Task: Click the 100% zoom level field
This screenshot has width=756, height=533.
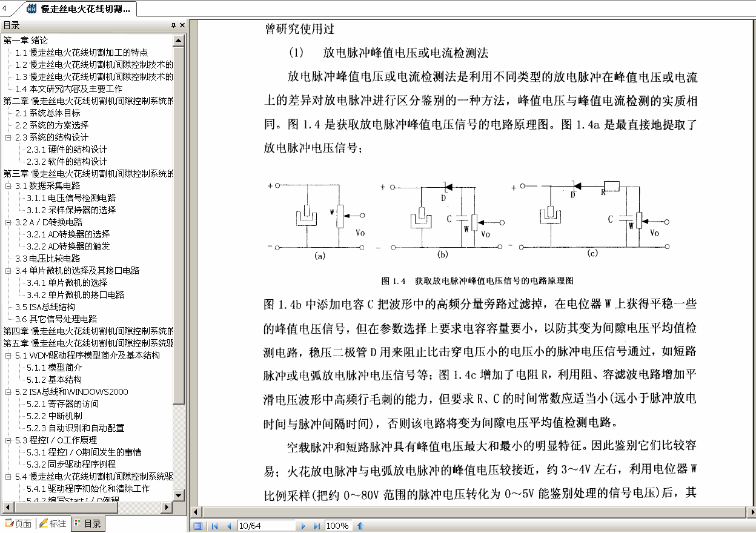Action: [338, 526]
